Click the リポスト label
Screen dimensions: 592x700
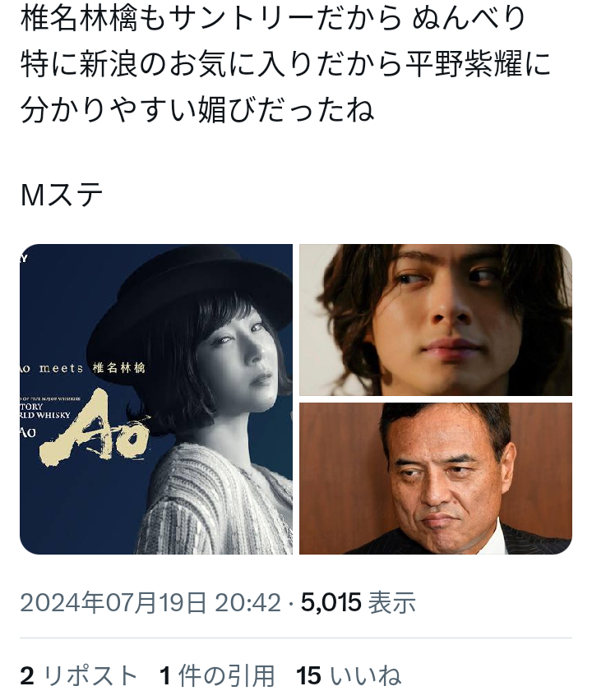[x=90, y=675]
